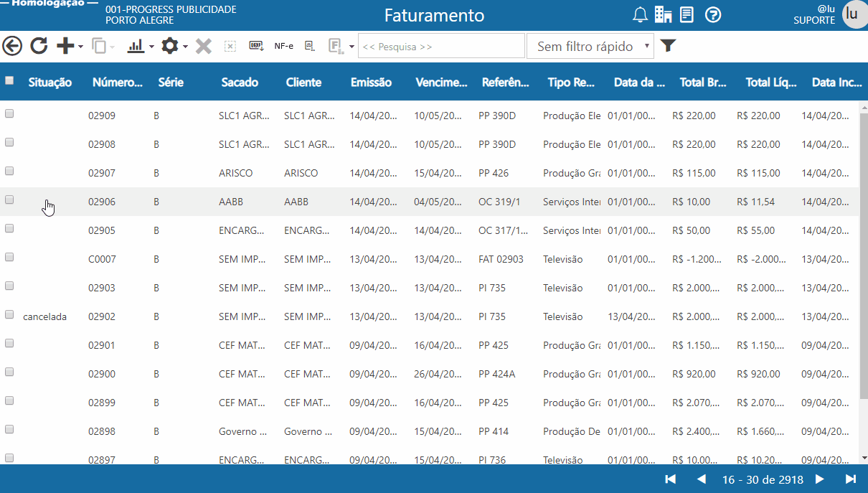Click the gear settings icon
This screenshot has height=493, width=868.
point(169,46)
